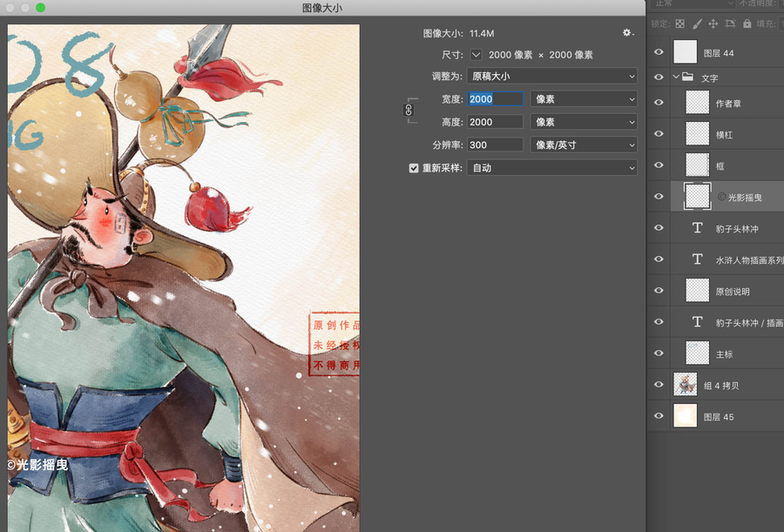Viewport: 784px width, 532px height.
Task: Select the layer named 主标
Action: pos(724,354)
